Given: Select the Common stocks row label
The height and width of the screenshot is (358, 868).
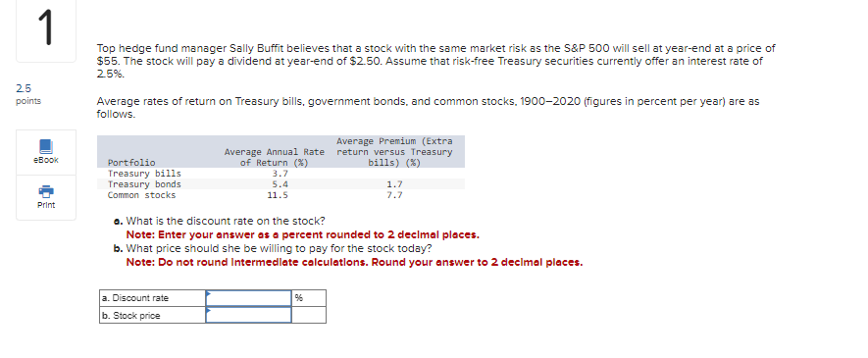Looking at the screenshot, I should click(141, 195).
